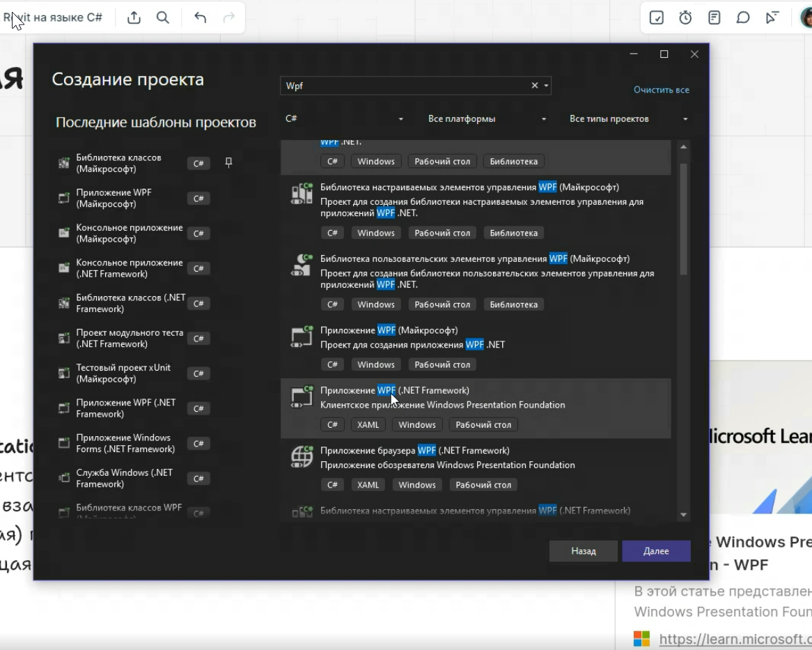This screenshot has width=812, height=650.
Task: Redo with the right curved arrow
Action: (228, 17)
